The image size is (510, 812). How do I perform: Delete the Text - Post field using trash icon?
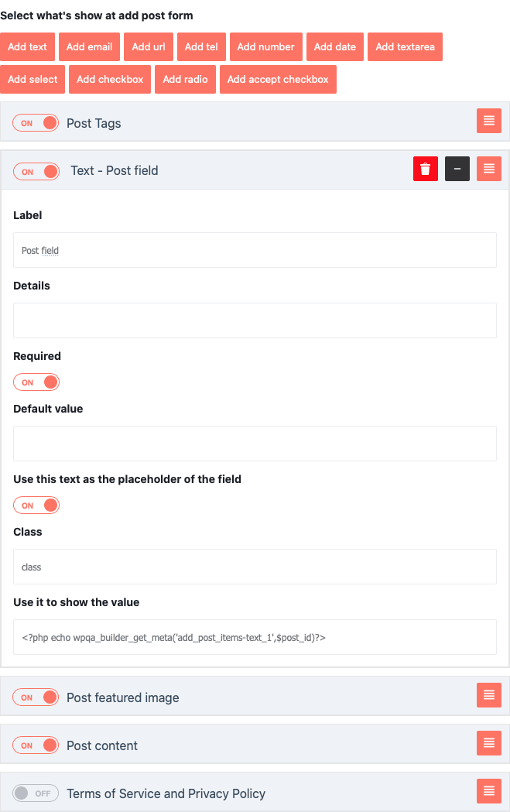click(x=424, y=169)
